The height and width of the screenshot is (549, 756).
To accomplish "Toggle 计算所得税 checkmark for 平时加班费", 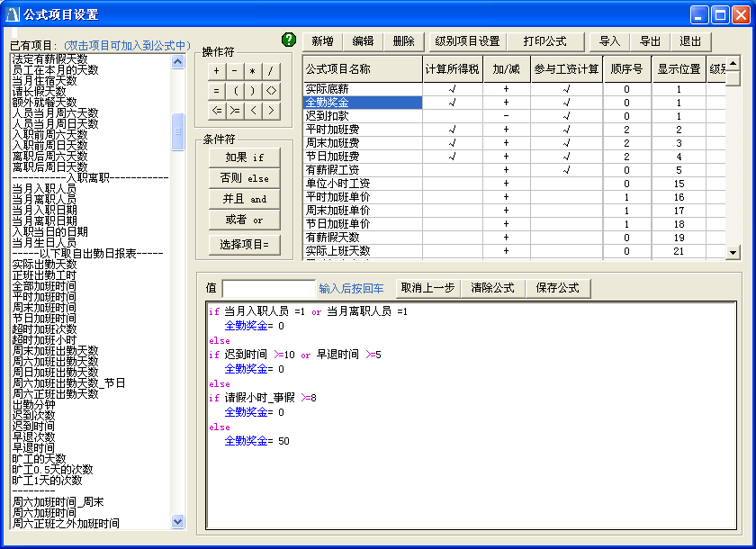I will pyautogui.click(x=452, y=130).
